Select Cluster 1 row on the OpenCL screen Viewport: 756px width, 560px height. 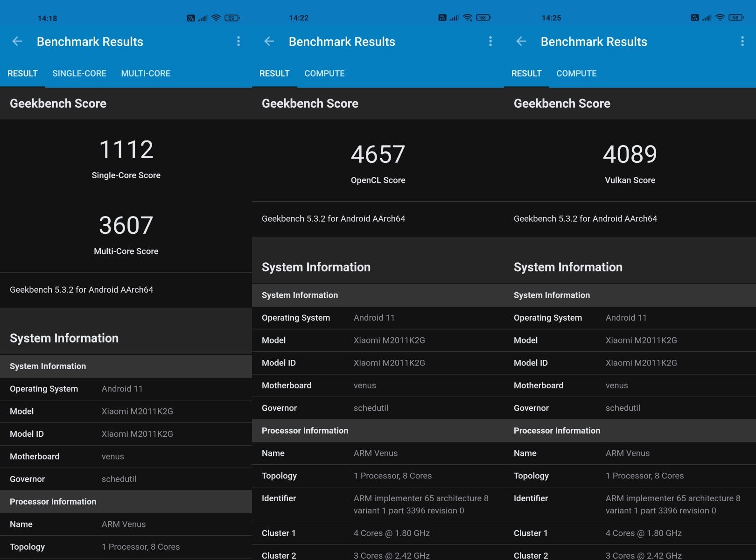[x=378, y=533]
